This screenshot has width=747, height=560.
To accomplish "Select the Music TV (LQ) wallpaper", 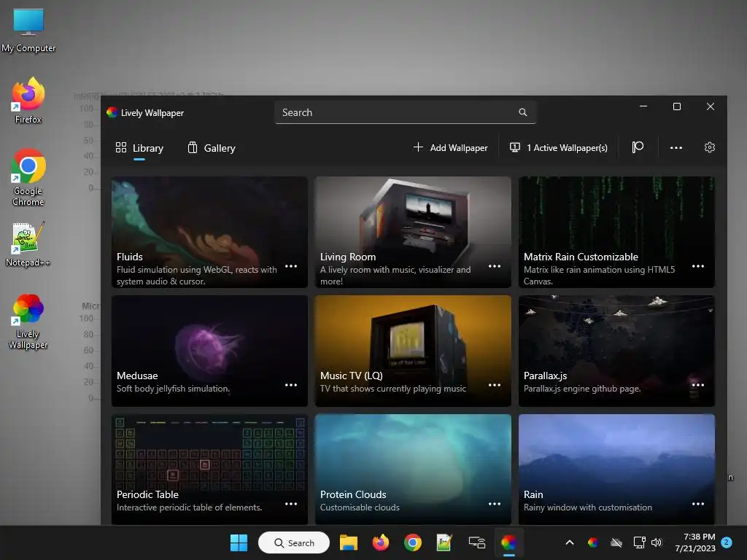I will coord(413,351).
